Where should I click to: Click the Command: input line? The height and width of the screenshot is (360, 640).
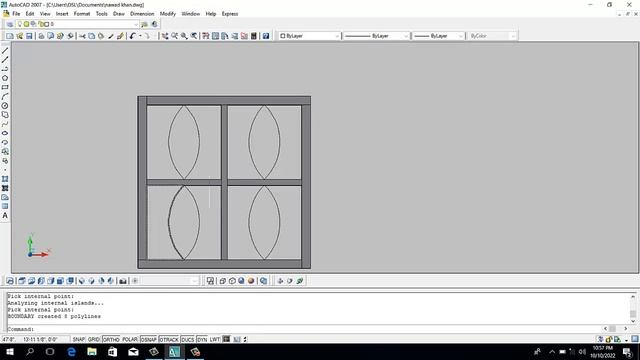coord(304,329)
